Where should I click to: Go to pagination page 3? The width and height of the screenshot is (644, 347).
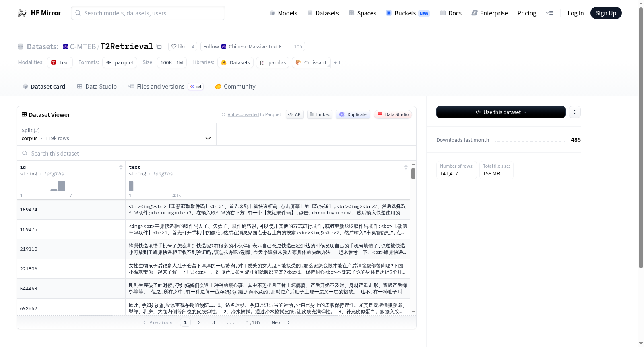point(213,322)
